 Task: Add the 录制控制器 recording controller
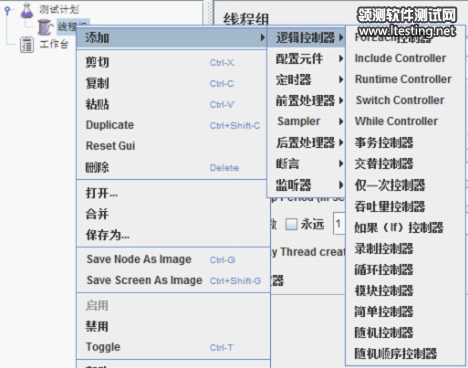pos(405,249)
